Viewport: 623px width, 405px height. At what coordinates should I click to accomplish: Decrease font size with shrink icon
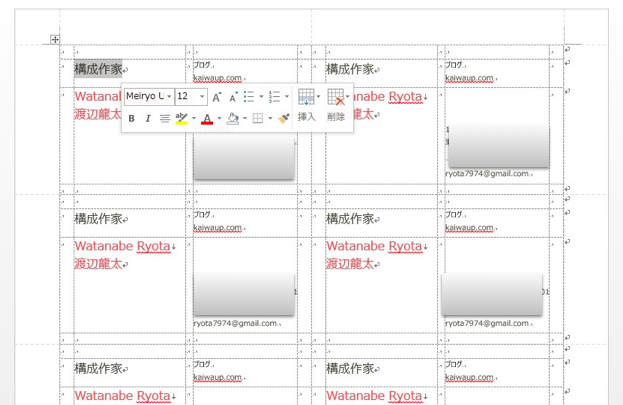click(233, 97)
